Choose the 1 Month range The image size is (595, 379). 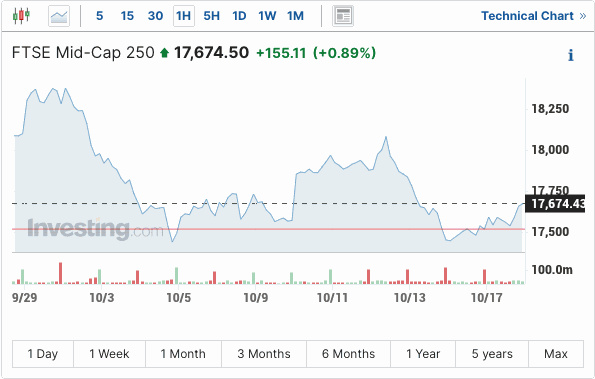[x=183, y=354]
